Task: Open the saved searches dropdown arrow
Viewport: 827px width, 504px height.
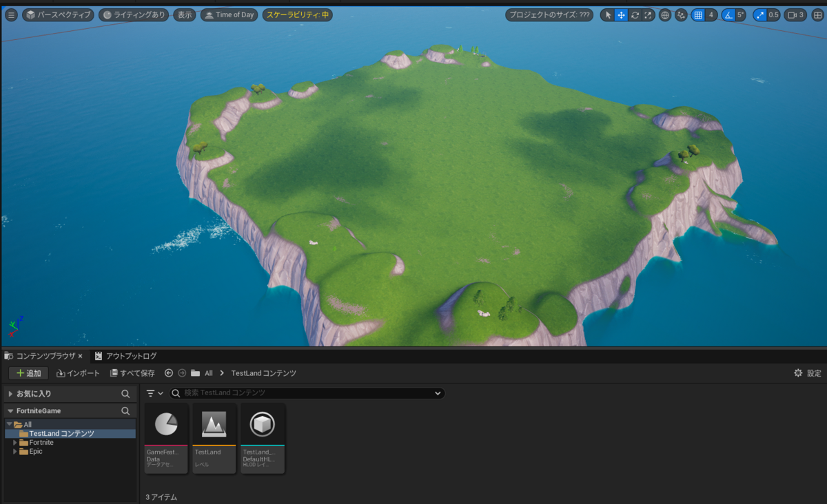Action: [438, 393]
